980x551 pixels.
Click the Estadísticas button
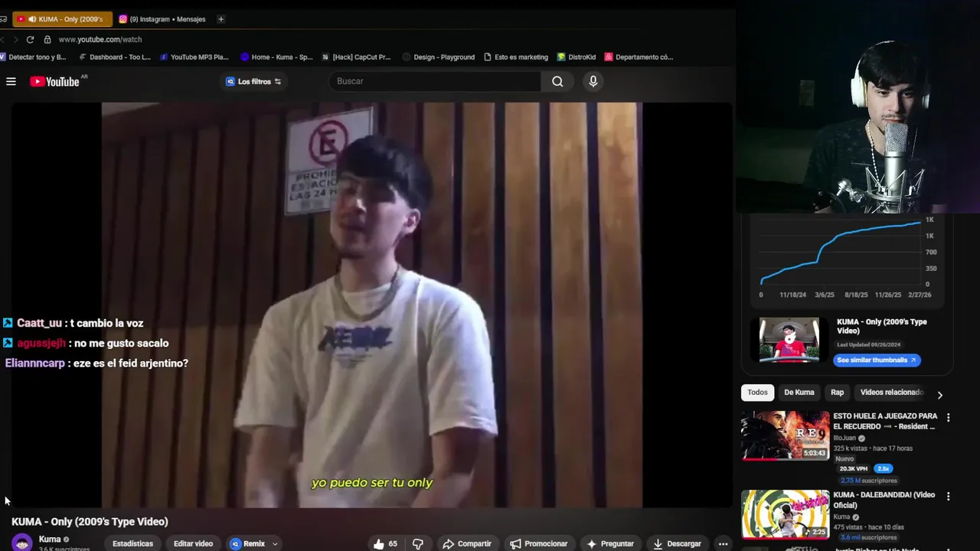132,543
